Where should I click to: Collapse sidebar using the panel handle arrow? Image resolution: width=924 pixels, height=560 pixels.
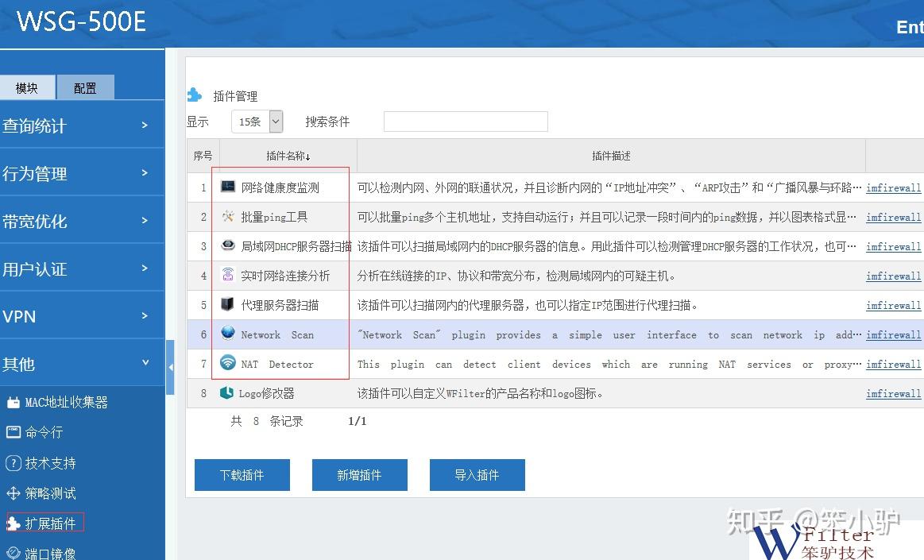[170, 368]
